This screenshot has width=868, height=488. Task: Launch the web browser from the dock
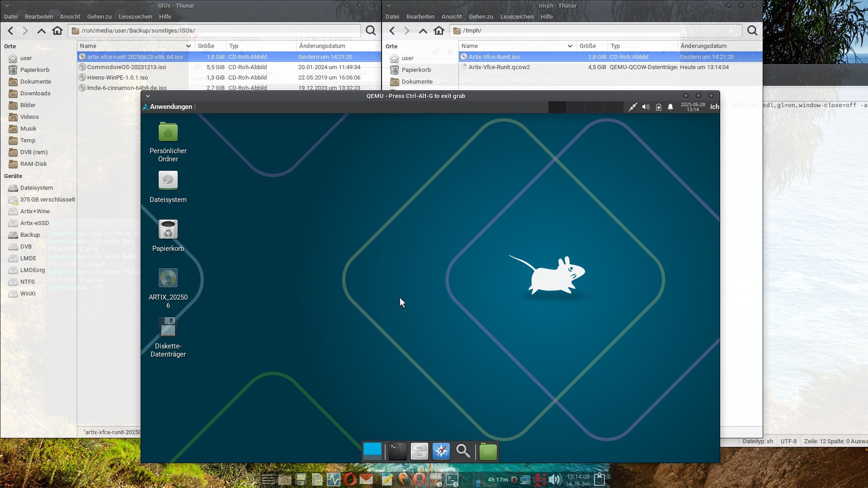pyautogui.click(x=441, y=451)
